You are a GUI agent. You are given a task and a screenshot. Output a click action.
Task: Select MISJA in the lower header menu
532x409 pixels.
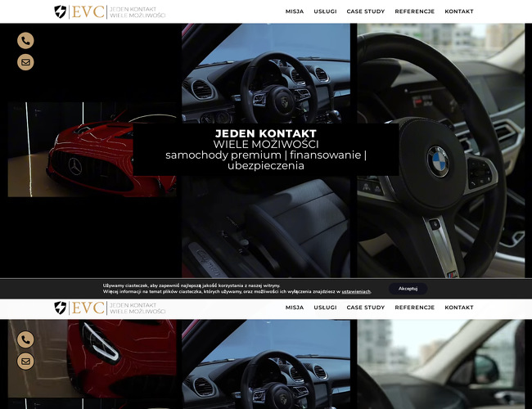point(295,308)
